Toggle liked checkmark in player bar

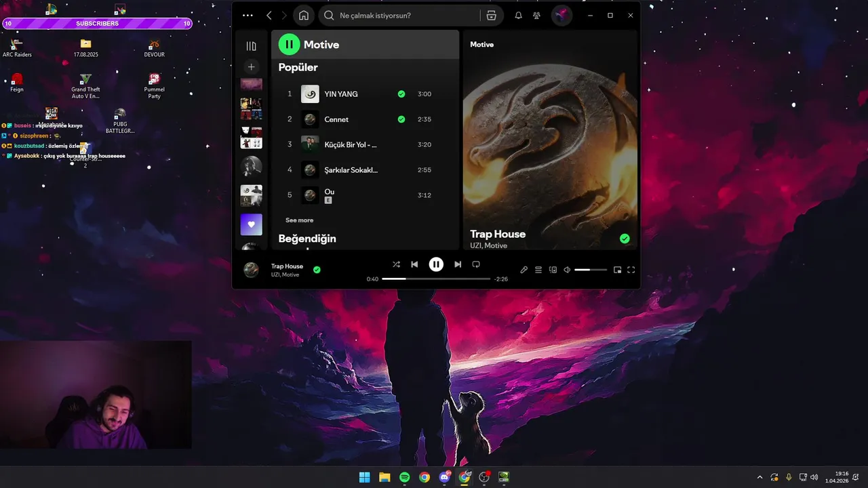click(317, 270)
